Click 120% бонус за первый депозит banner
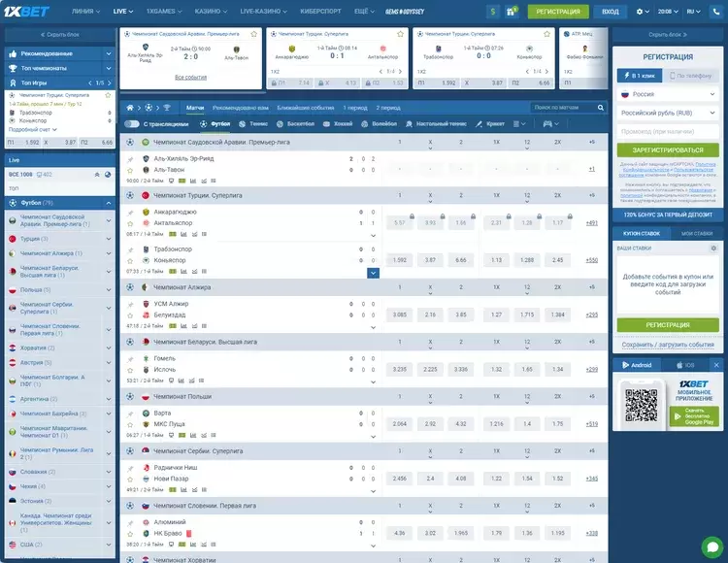728x563 pixels. 668,215
